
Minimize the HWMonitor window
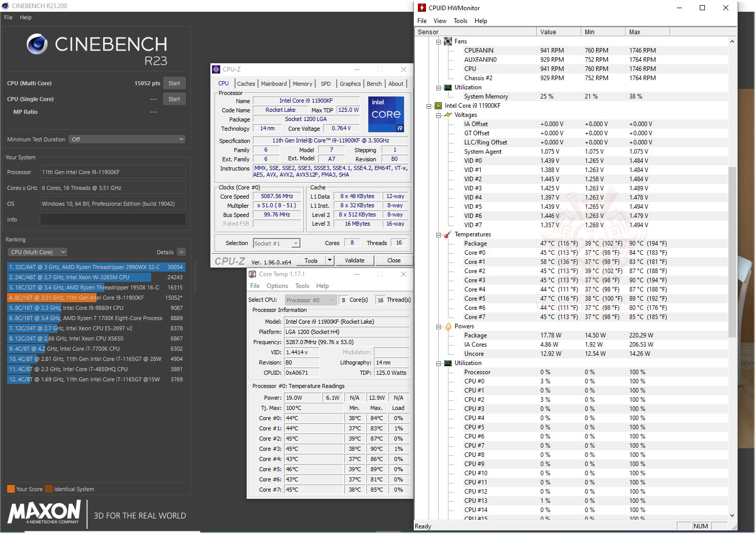pyautogui.click(x=680, y=8)
